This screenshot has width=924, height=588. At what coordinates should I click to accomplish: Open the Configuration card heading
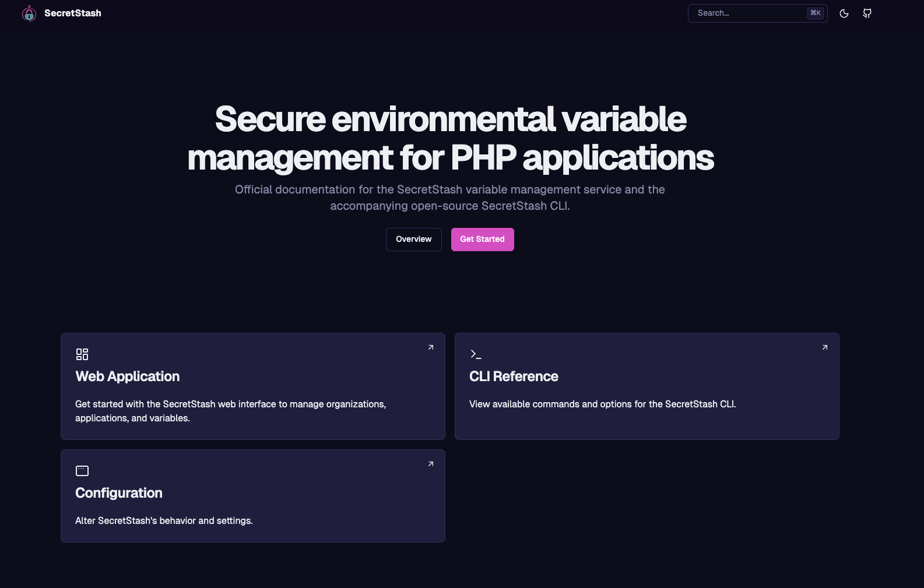[x=119, y=493]
